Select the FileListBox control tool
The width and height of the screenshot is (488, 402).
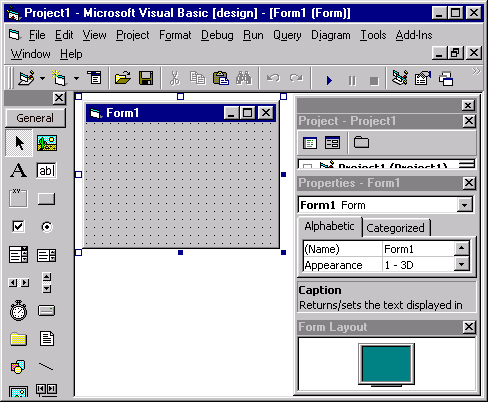[47, 339]
